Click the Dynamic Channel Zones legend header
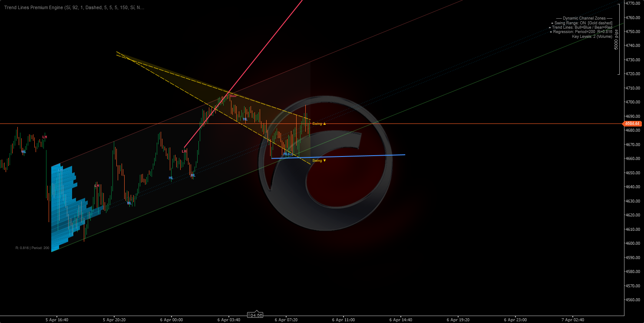 coord(584,18)
